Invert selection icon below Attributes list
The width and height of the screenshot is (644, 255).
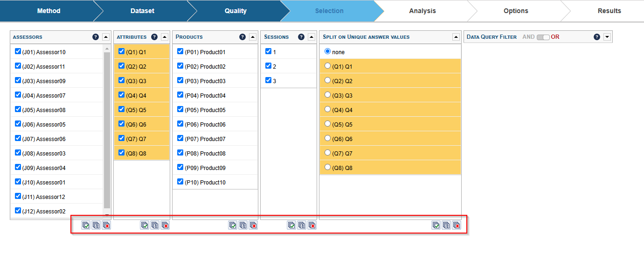click(155, 226)
